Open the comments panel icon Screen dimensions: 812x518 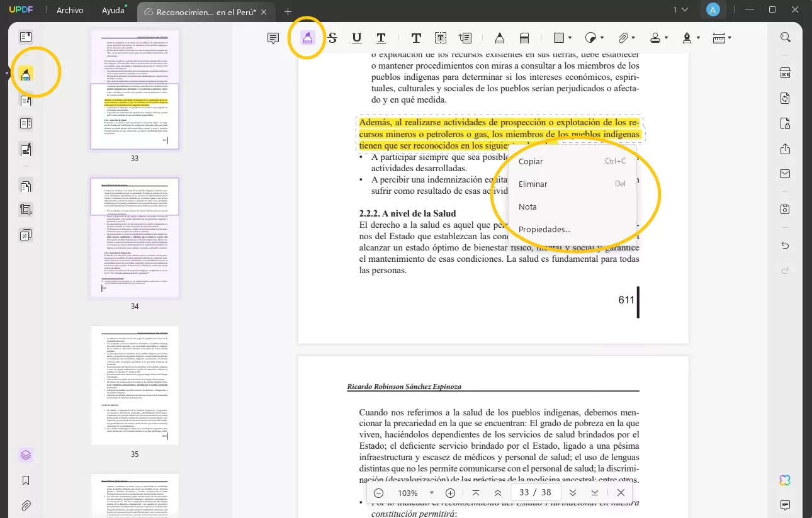pos(785,505)
